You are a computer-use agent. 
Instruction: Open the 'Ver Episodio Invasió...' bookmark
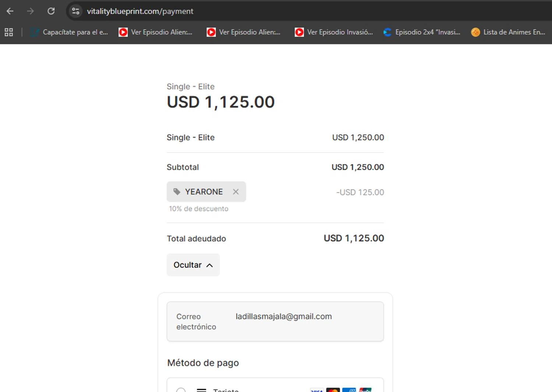[x=334, y=32]
